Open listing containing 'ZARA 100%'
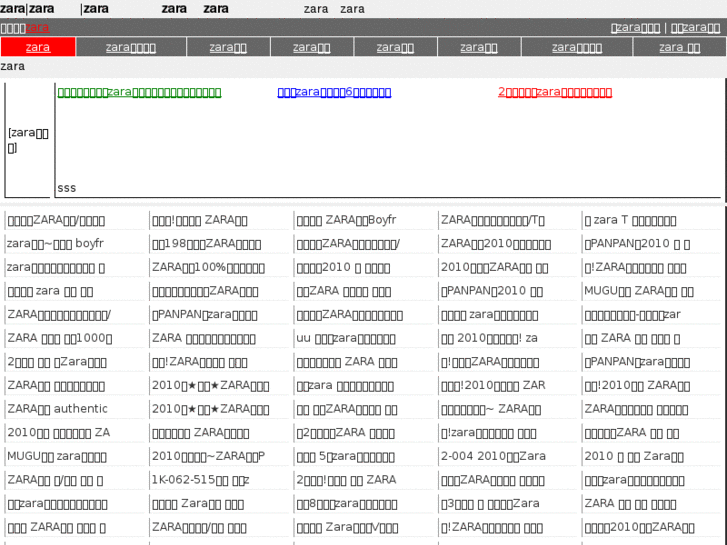This screenshot has width=727, height=545. [x=208, y=267]
